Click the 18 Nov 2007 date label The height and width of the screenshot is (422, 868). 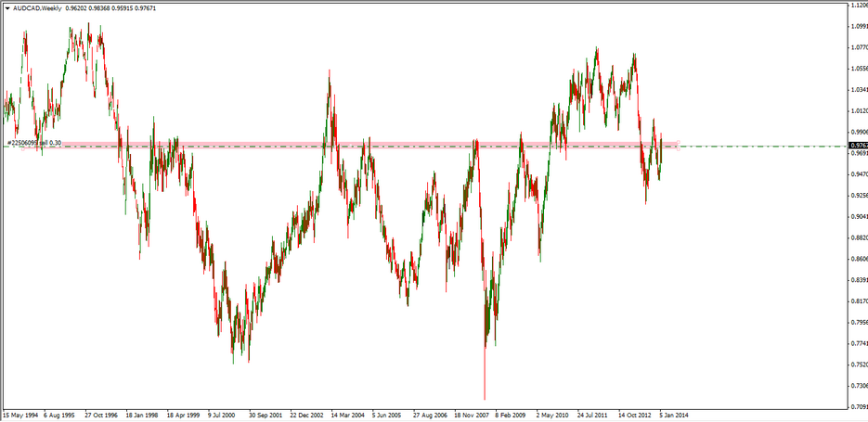coord(474,415)
